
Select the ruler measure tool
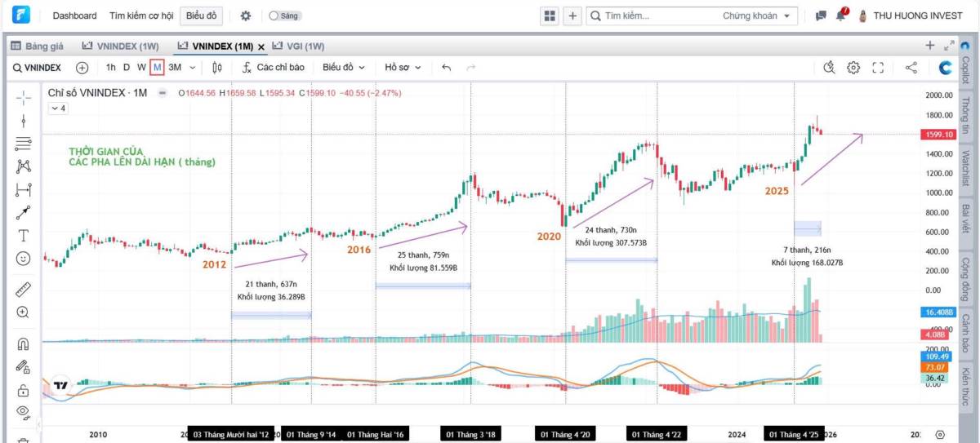coord(24,289)
